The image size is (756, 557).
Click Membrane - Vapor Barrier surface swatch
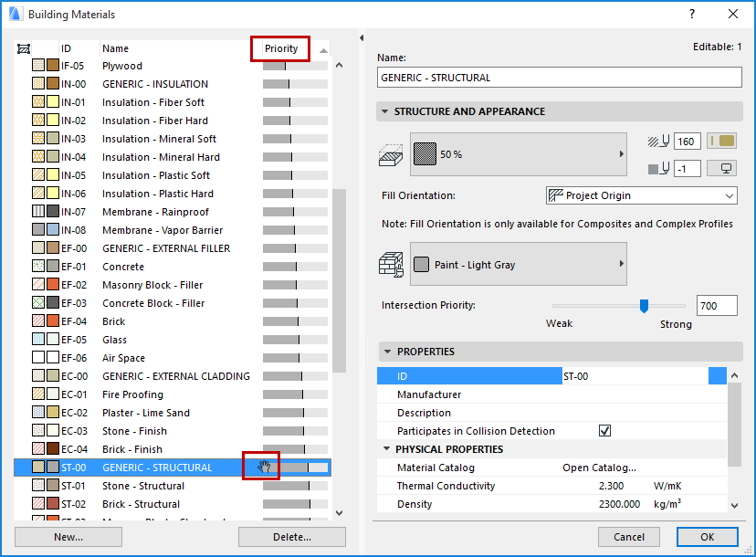53,230
